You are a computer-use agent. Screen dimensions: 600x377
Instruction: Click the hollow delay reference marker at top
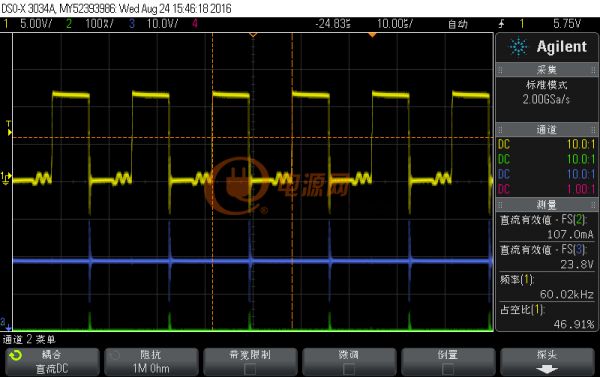point(253,35)
